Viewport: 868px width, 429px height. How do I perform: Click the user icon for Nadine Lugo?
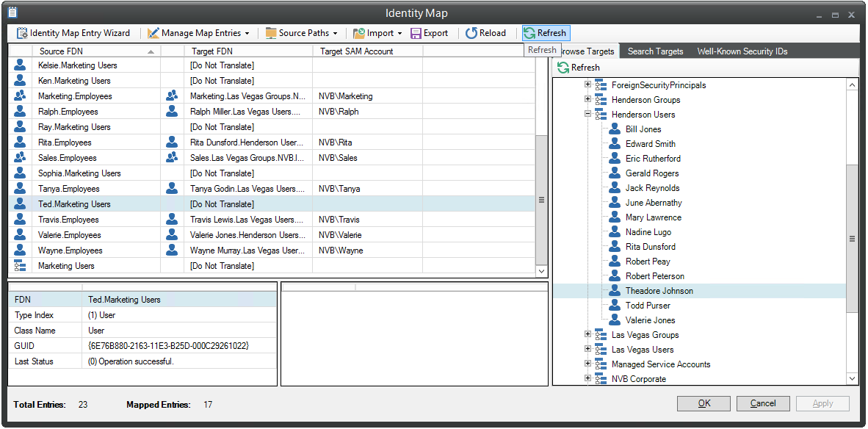coord(615,232)
